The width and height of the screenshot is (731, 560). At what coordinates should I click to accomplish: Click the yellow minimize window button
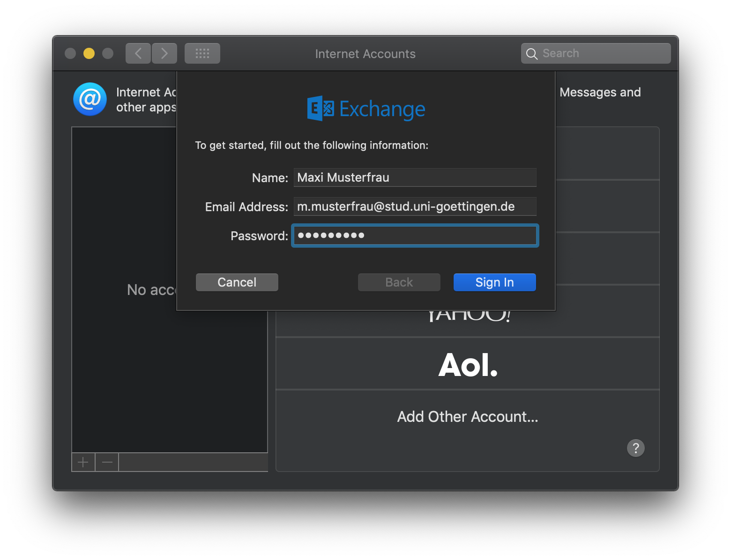pos(89,53)
